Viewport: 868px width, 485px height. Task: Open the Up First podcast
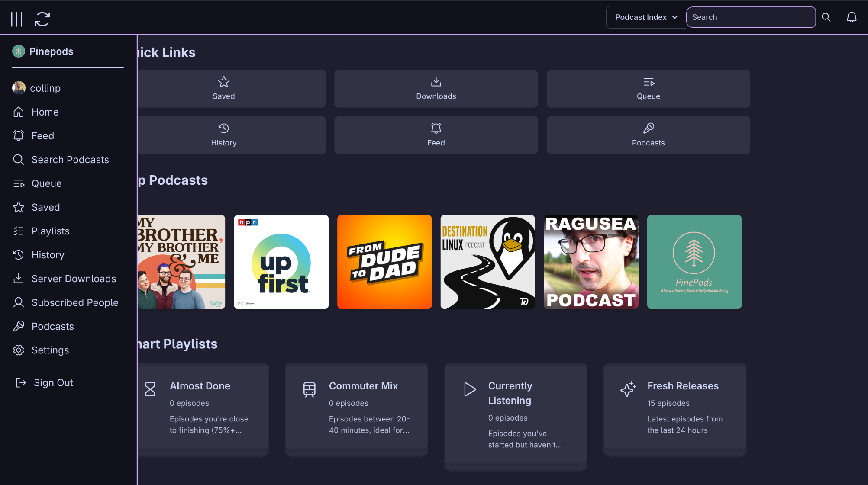click(x=281, y=262)
